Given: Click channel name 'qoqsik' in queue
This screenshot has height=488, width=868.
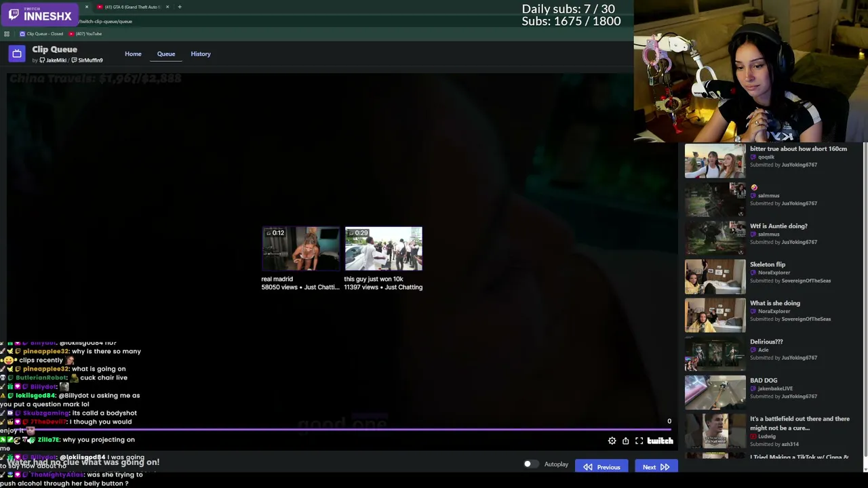Looking at the screenshot, I should pyautogui.click(x=766, y=157).
